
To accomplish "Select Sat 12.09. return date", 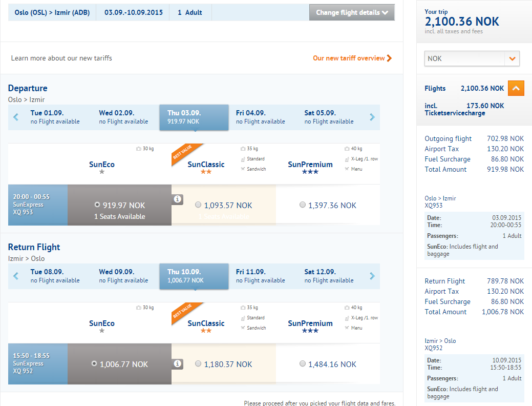I will [329, 276].
